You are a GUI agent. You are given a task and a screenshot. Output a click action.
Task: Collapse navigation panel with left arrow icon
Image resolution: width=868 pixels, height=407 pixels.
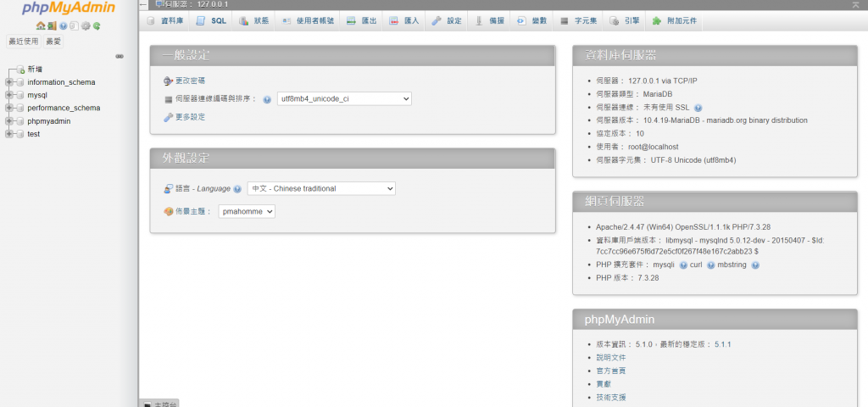point(144,4)
